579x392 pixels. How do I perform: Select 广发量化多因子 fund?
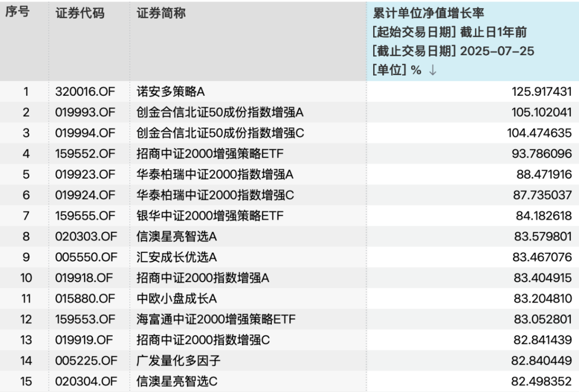pos(179,361)
